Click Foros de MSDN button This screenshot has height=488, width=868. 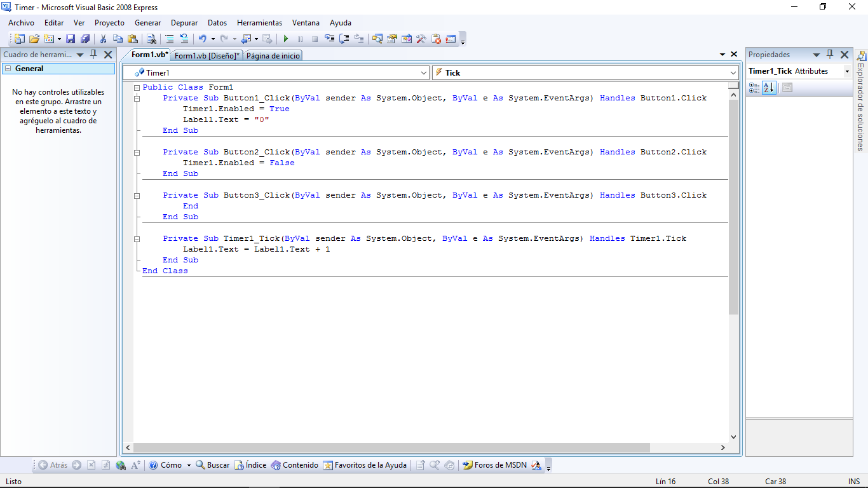pyautogui.click(x=494, y=465)
